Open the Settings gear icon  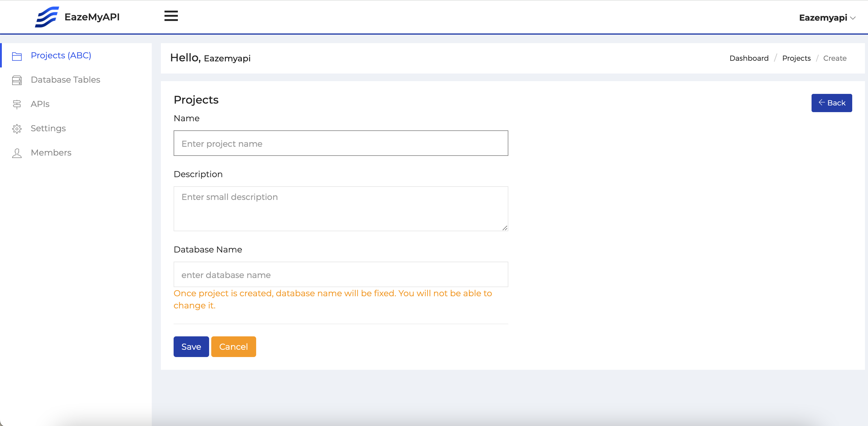click(17, 129)
